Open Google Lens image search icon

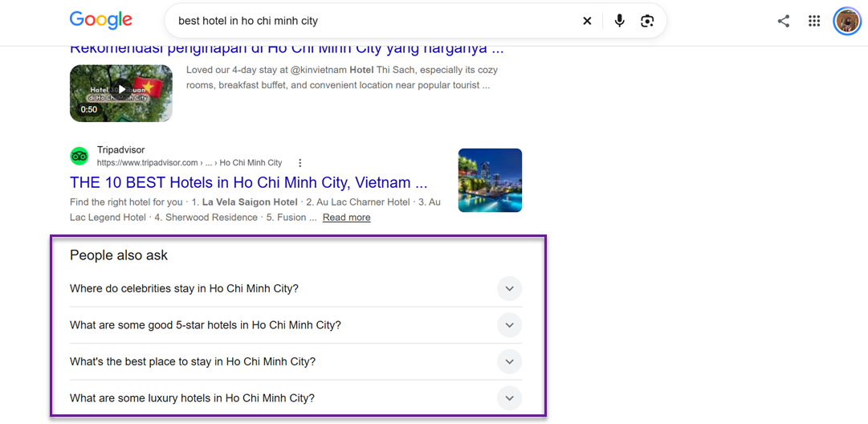647,21
